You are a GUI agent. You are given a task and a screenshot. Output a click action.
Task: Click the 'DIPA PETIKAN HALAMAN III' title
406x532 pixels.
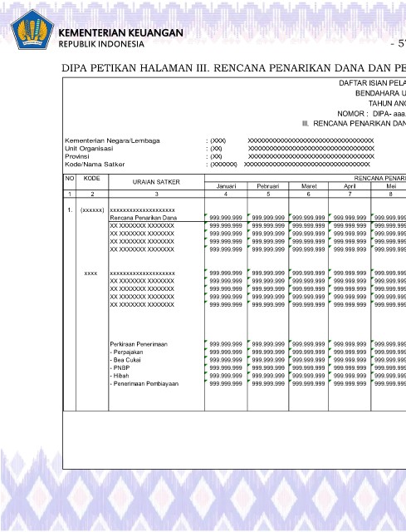pos(234,68)
